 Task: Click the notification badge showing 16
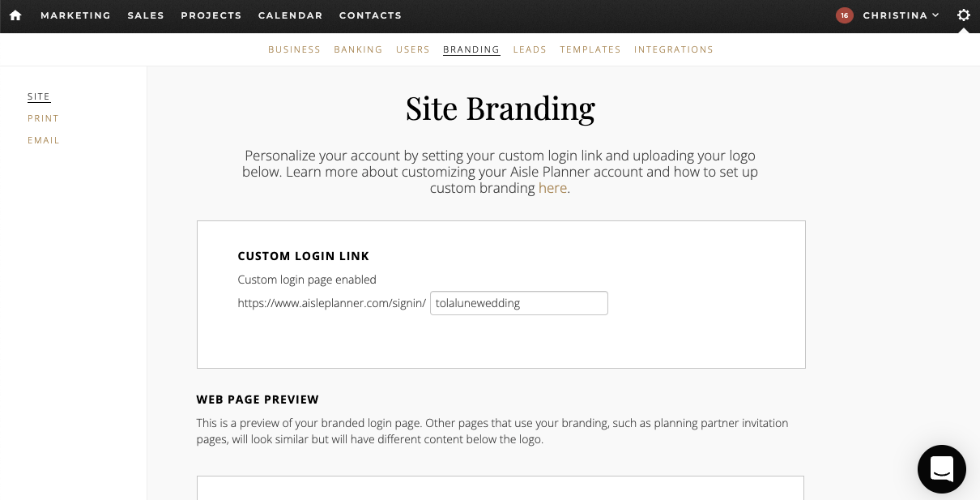click(x=845, y=15)
